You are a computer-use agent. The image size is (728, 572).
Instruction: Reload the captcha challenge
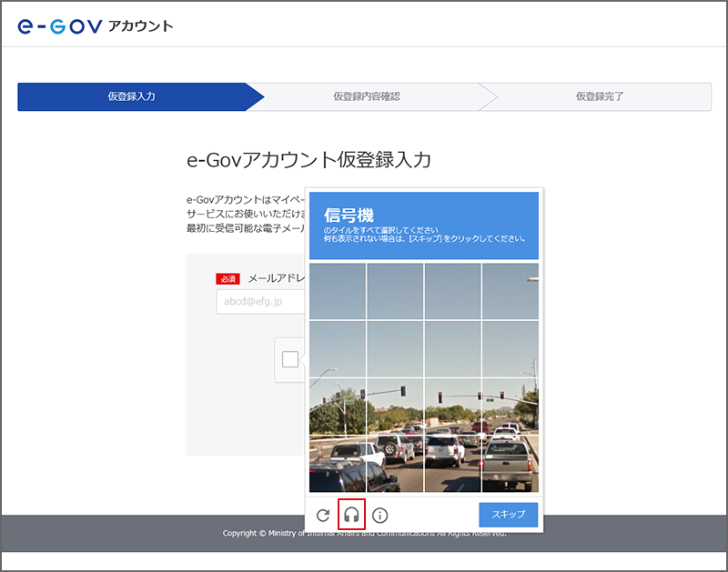tap(323, 515)
